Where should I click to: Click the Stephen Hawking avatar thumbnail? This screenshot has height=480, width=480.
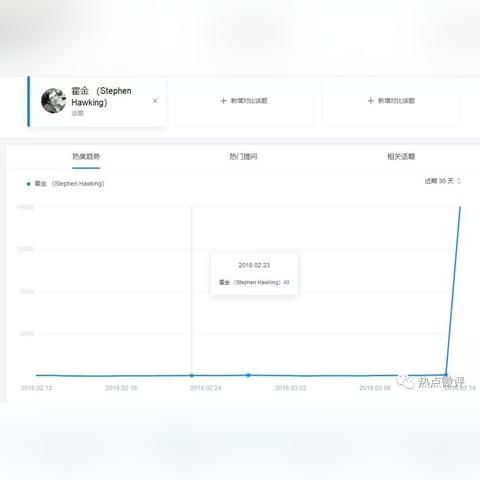pos(53,101)
